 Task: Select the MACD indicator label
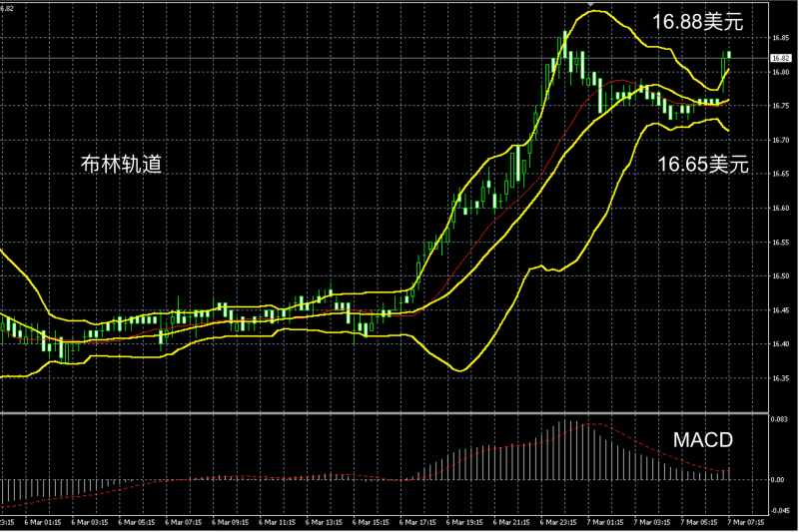pos(702,440)
